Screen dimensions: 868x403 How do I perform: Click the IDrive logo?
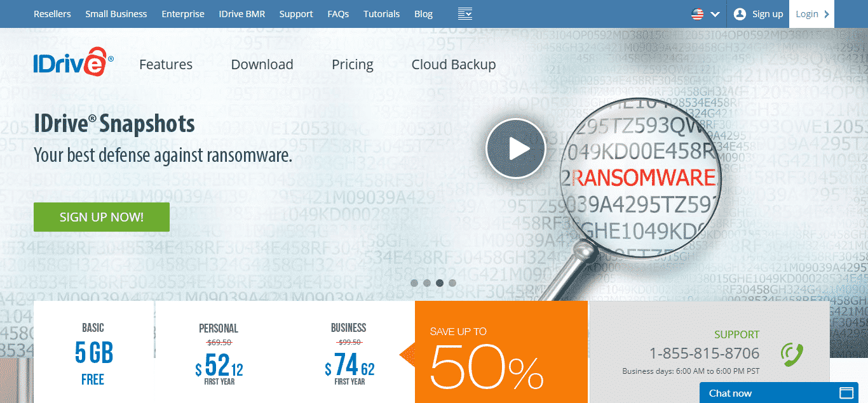74,62
